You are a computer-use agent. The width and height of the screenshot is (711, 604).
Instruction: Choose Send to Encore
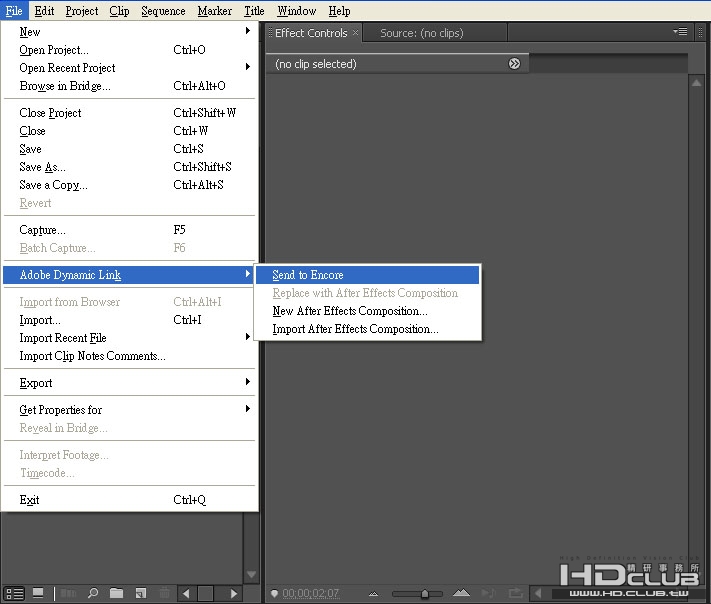(367, 275)
